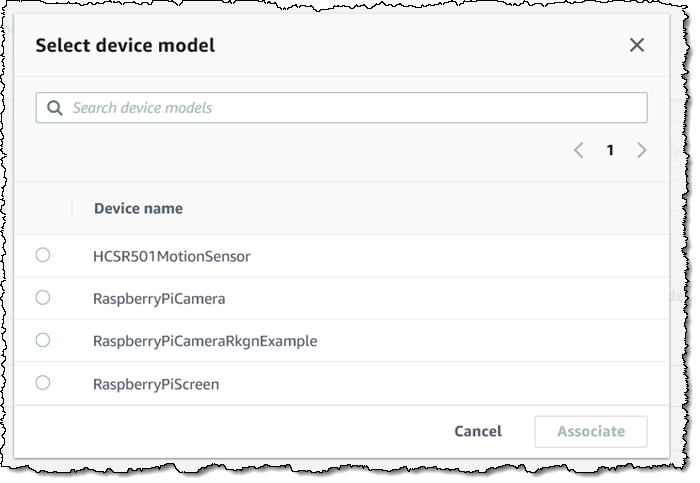Go to previous page of device models
Viewport: 700px width, 483px height.
pos(578,150)
